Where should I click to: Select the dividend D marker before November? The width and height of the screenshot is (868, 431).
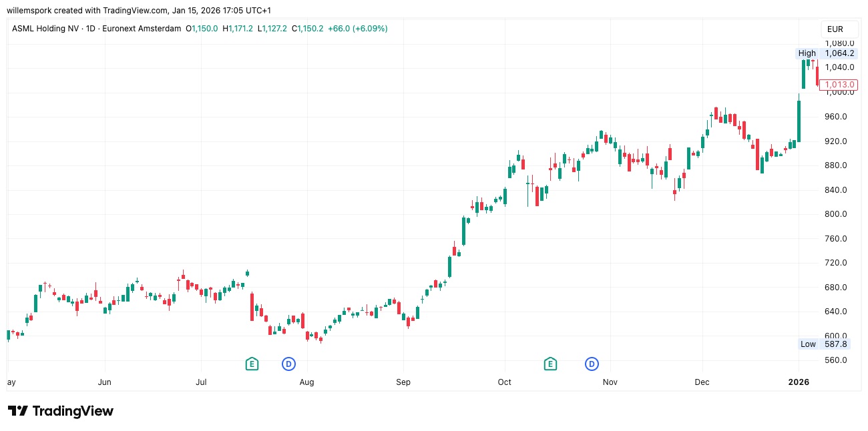point(592,364)
